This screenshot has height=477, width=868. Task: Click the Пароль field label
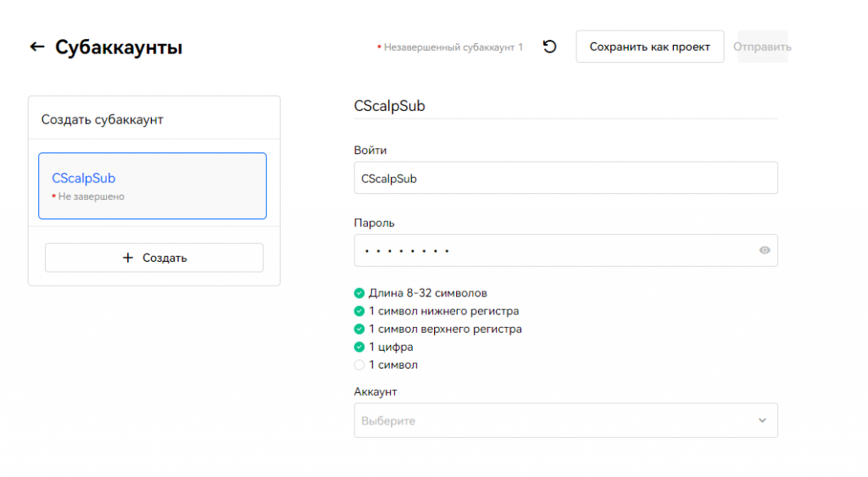[x=374, y=223]
